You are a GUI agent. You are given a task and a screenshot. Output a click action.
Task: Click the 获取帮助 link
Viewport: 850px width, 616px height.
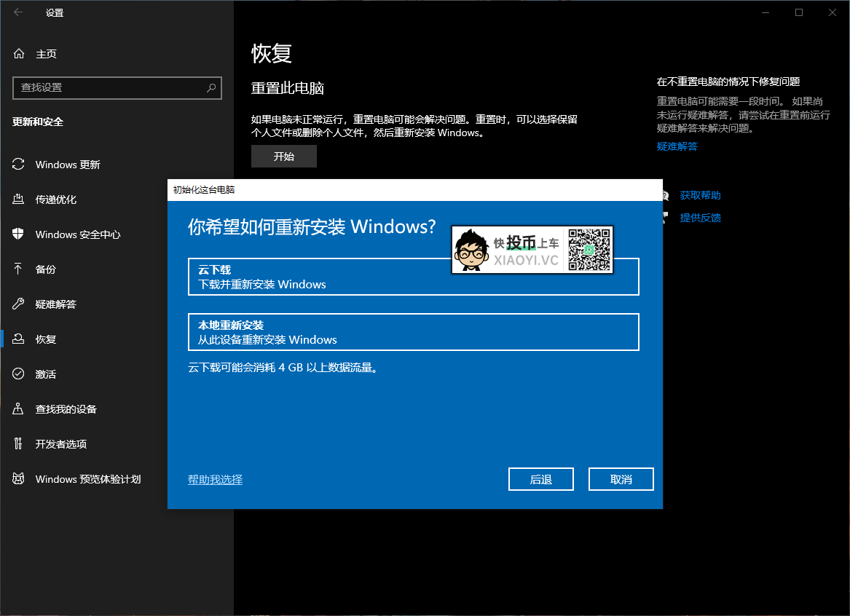700,195
